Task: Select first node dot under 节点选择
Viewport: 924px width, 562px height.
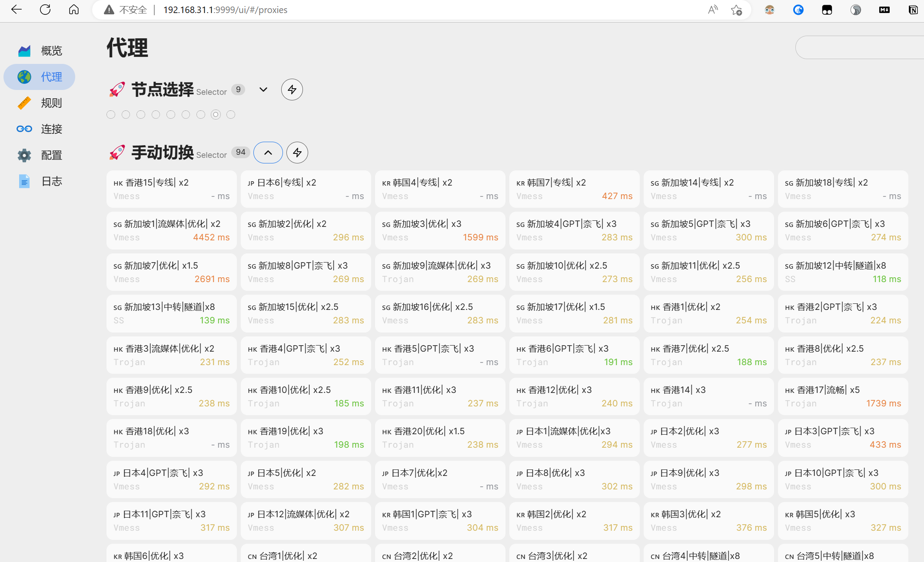Action: coord(111,114)
